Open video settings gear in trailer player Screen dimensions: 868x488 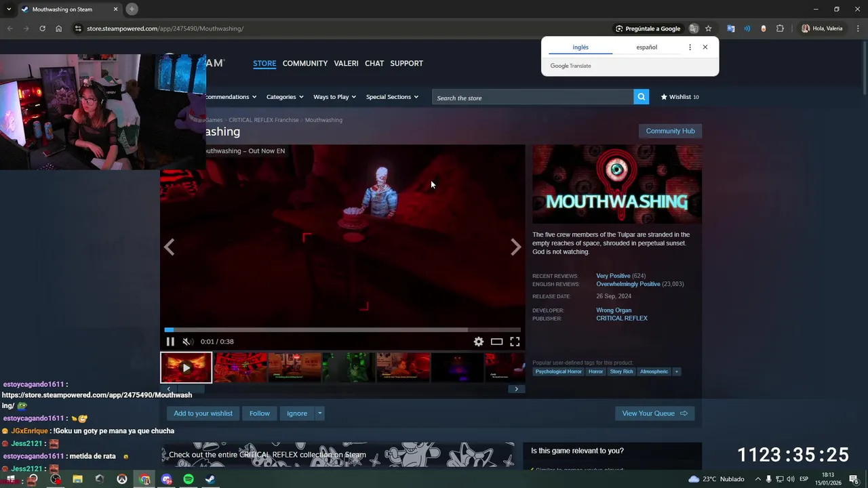click(479, 342)
